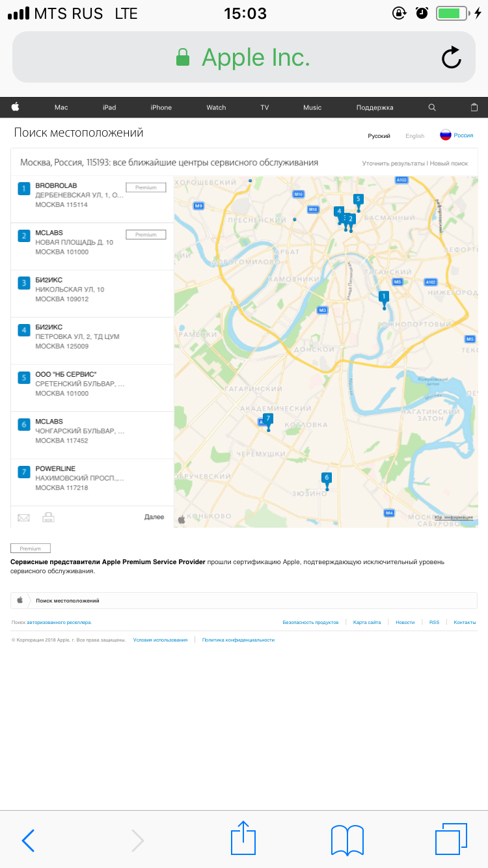Open the TV menu item
488x868 pixels.
tap(265, 107)
